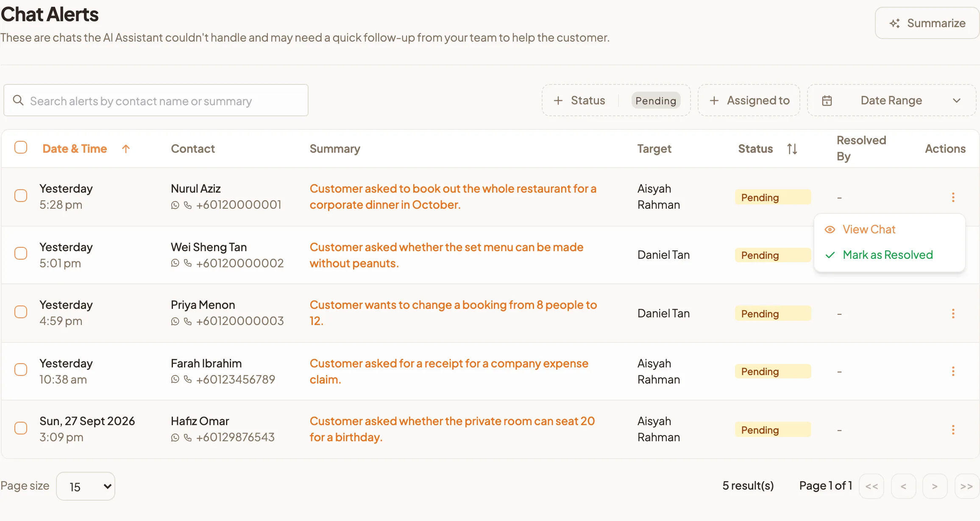Open actions menu for Hafiz Omar row
The width and height of the screenshot is (980, 521).
point(953,430)
